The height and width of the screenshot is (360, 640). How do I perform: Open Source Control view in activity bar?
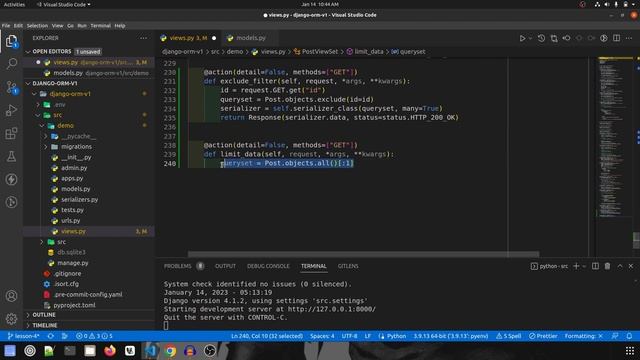(x=11, y=87)
